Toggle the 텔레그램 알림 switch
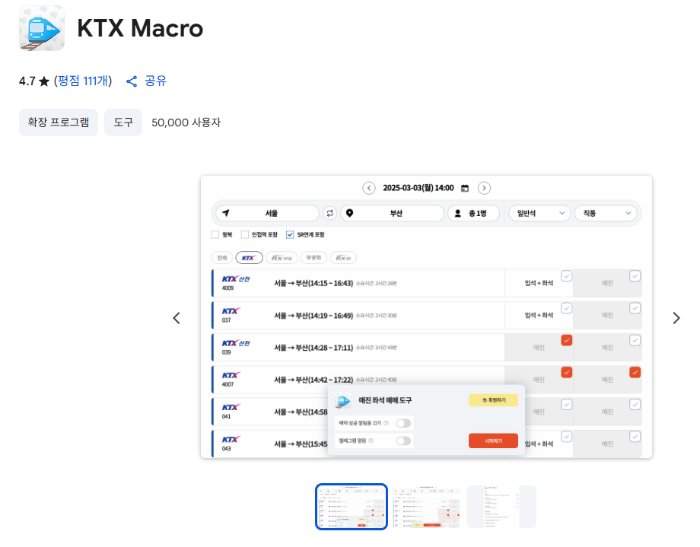 tap(403, 441)
